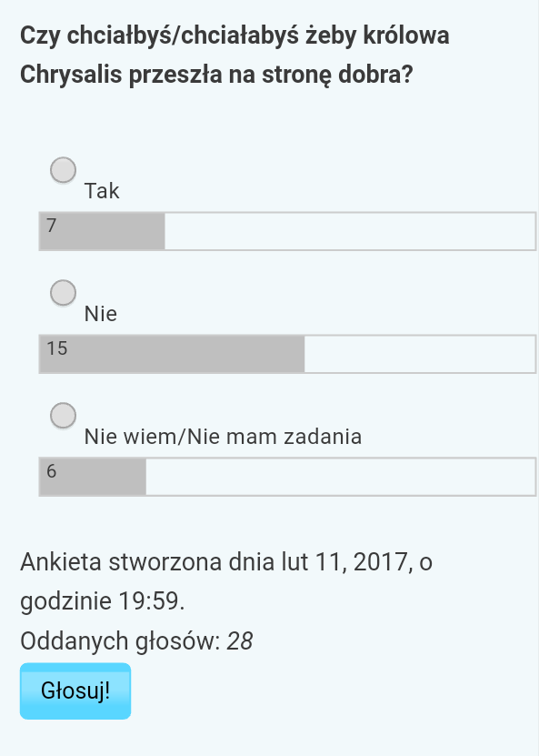The image size is (539, 756).
Task: Select the "Tak" radio button
Action: pos(63,170)
